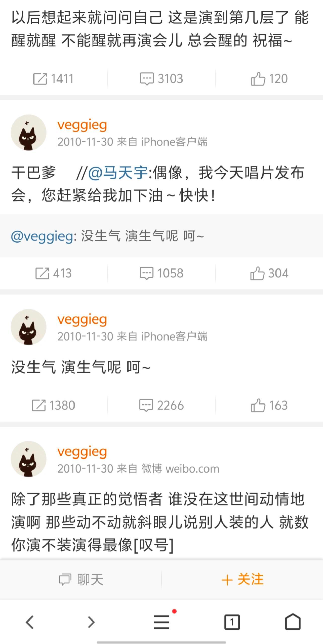Repost the post with 1380 shares
Image resolution: width=323 pixels, height=644 pixels.
(x=54, y=405)
